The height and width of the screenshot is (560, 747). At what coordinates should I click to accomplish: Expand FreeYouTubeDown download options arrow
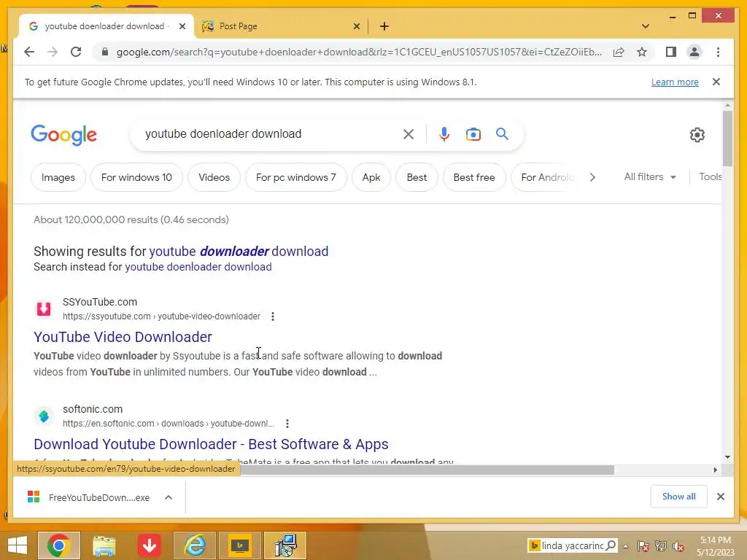[169, 497]
